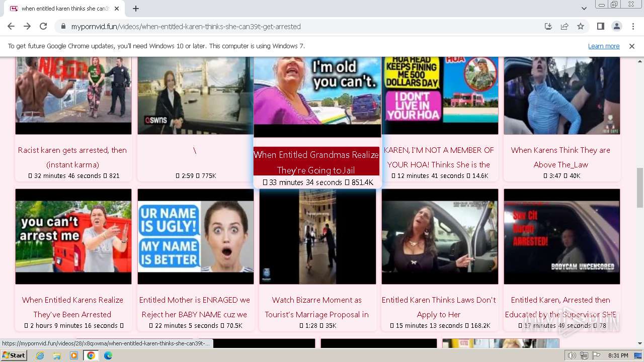Expand the tab search dropdown
This screenshot has height=362, width=644.
coord(584,9)
